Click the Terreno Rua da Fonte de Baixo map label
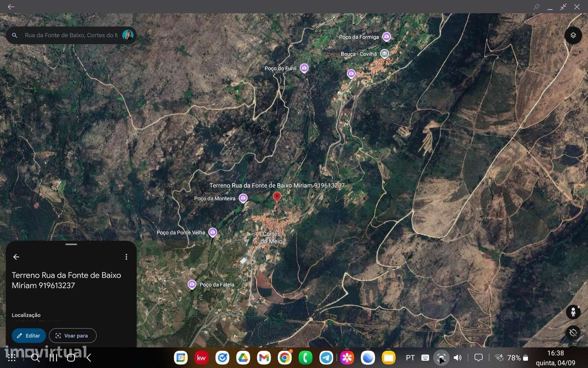 pyautogui.click(x=277, y=186)
